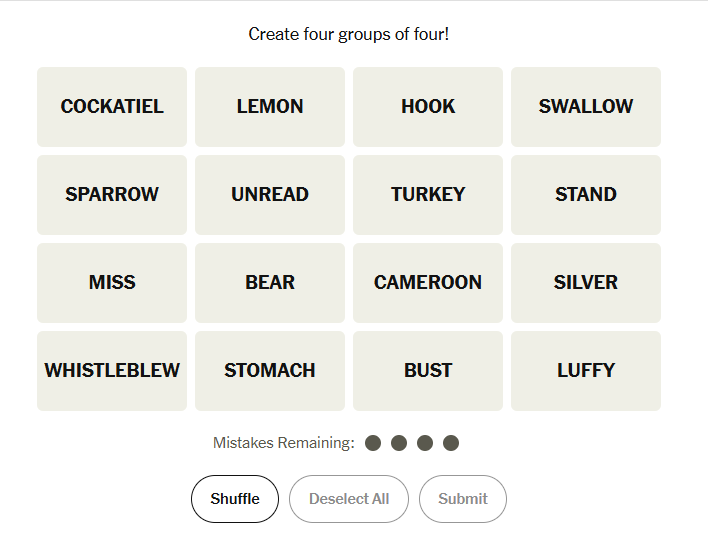The width and height of the screenshot is (708, 559).
Task: Select the COCKATIEL word tile
Action: point(112,107)
